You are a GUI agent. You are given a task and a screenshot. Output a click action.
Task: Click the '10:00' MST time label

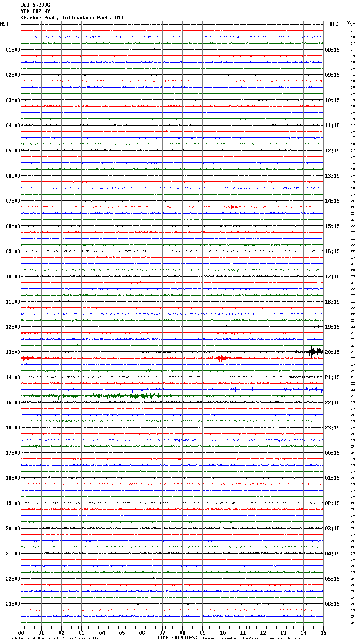pyautogui.click(x=13, y=277)
